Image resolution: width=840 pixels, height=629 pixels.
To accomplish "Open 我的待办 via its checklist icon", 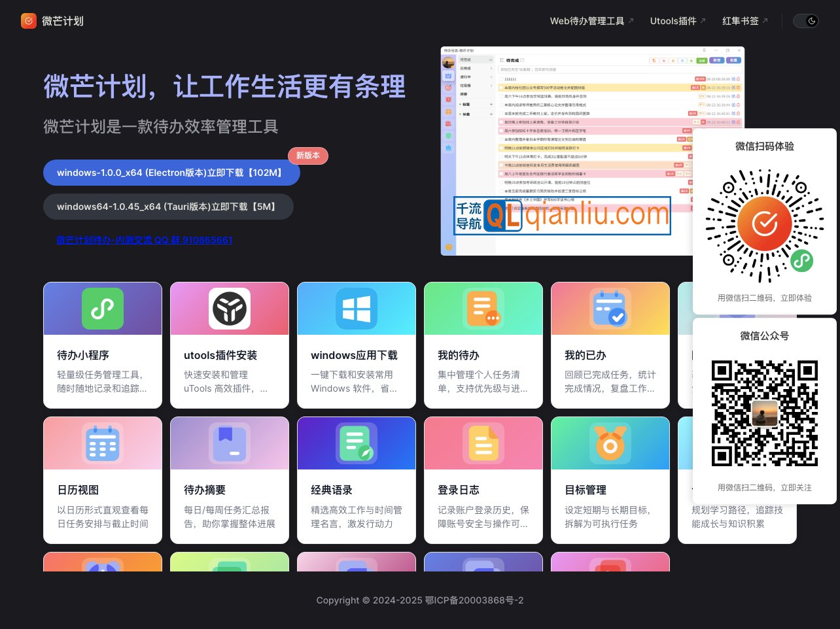I will pyautogui.click(x=483, y=308).
